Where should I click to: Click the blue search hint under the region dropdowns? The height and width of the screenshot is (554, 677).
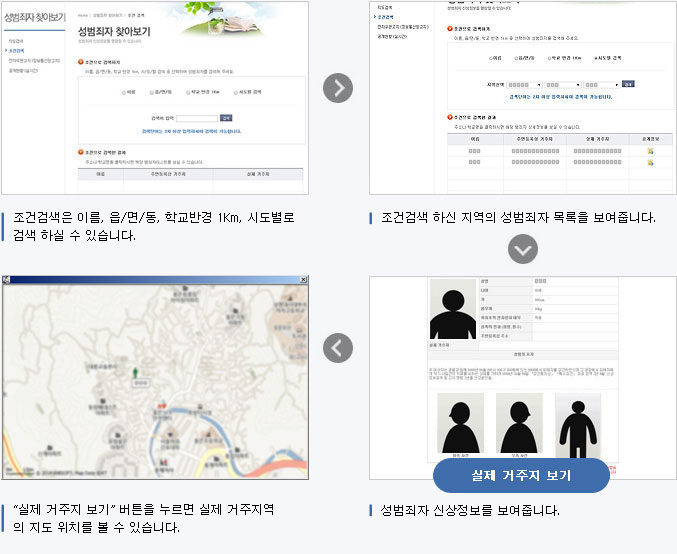coord(560,97)
